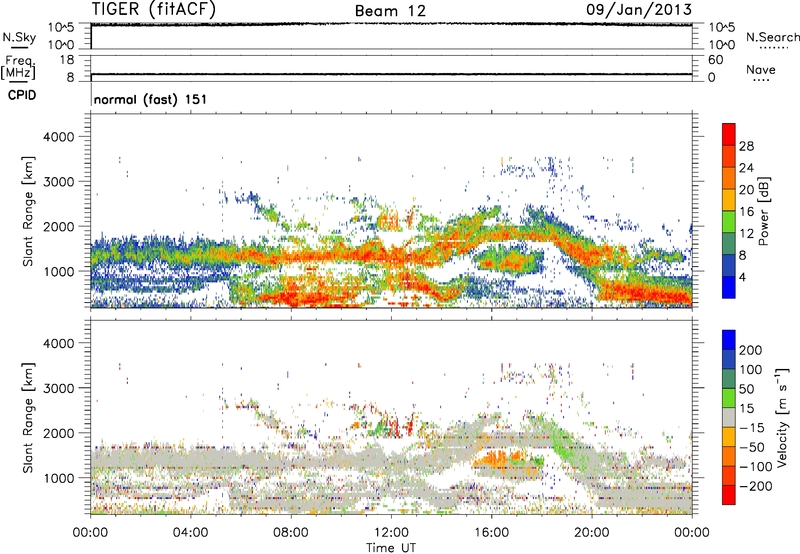
Task: Click the blue top segment of Velocity colorbar
Action: coord(729,340)
